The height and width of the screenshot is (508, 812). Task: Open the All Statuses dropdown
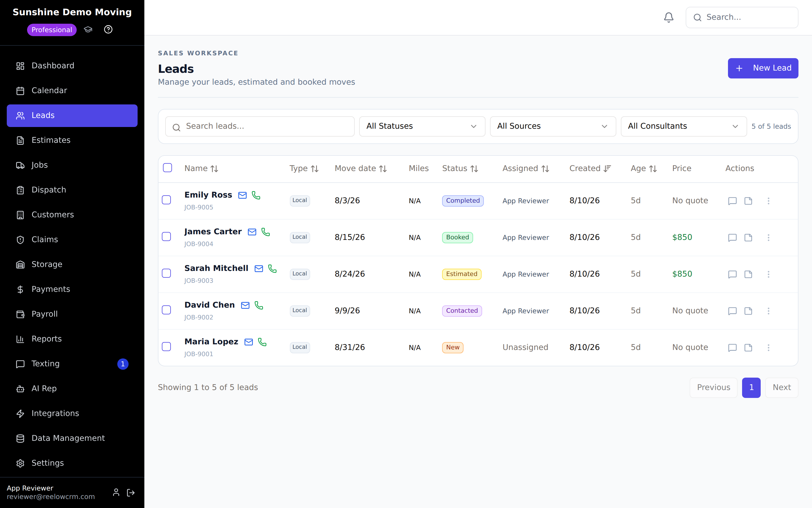click(x=422, y=126)
